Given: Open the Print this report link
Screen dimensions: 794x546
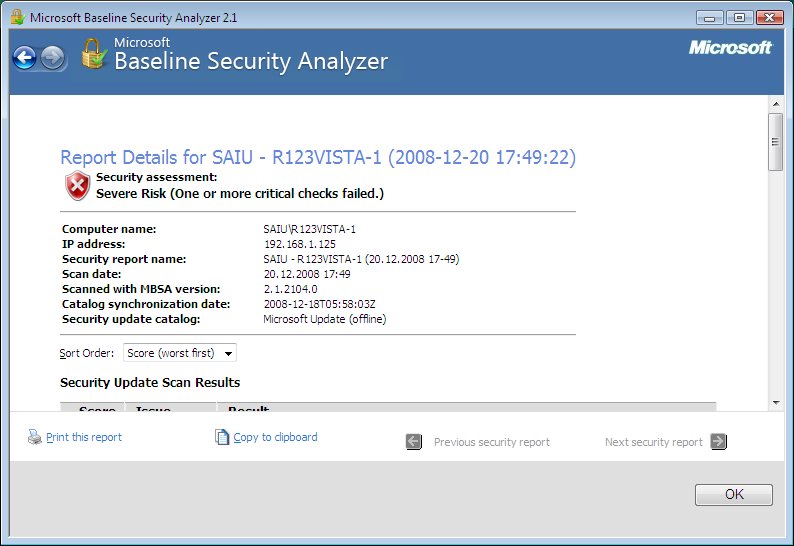Looking at the screenshot, I should coord(84,437).
